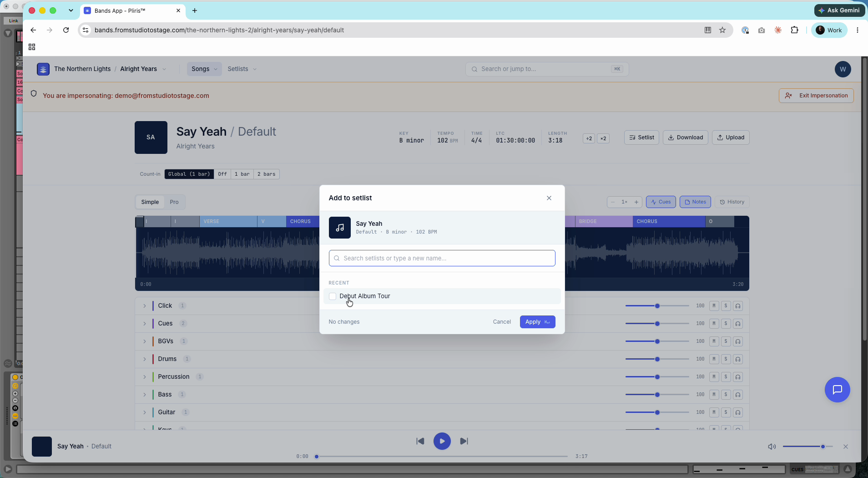Toggle headphones on the Guitar track

pos(738,412)
